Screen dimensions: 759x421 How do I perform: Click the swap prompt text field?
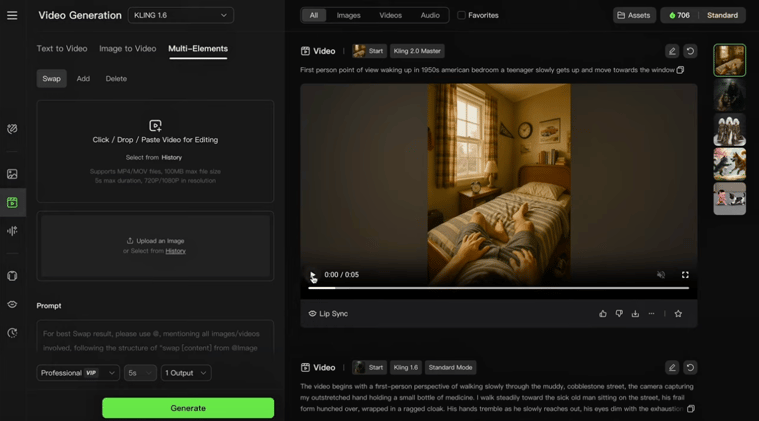pos(155,339)
